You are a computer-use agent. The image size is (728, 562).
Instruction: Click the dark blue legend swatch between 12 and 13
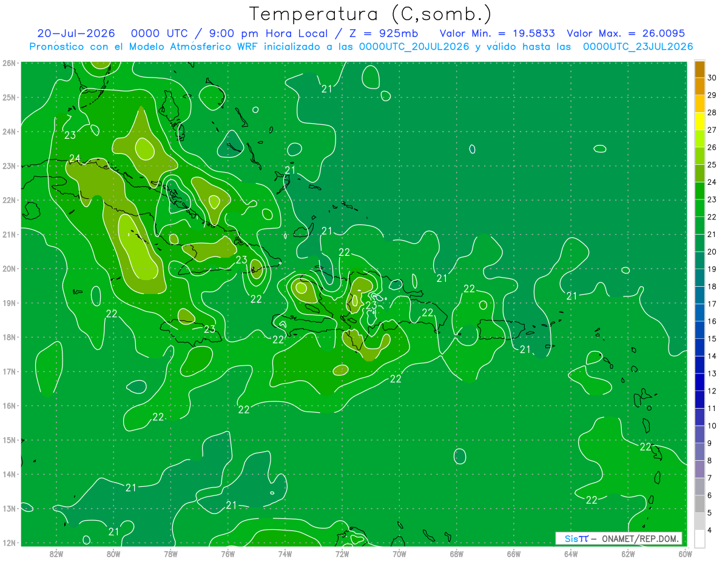pos(699,382)
